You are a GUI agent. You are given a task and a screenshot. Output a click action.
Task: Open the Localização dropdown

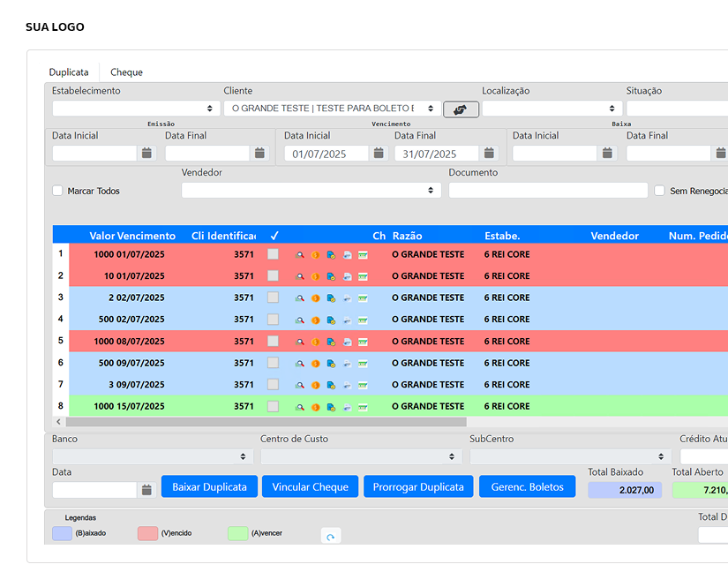[552, 109]
